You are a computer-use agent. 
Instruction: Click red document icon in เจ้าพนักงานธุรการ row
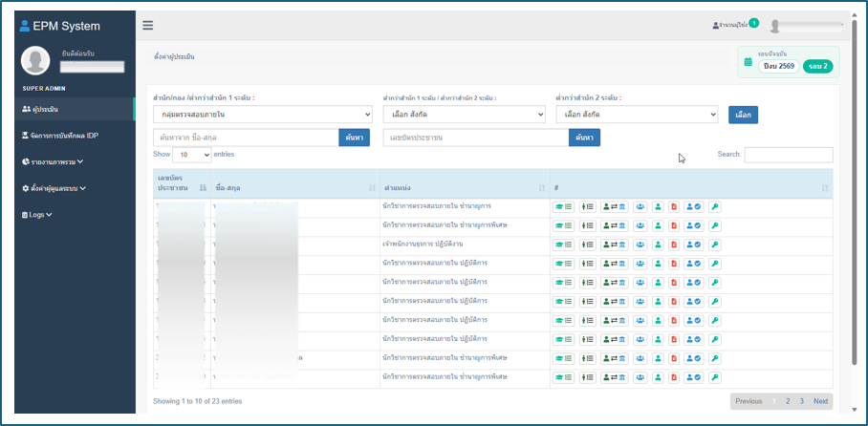point(674,245)
